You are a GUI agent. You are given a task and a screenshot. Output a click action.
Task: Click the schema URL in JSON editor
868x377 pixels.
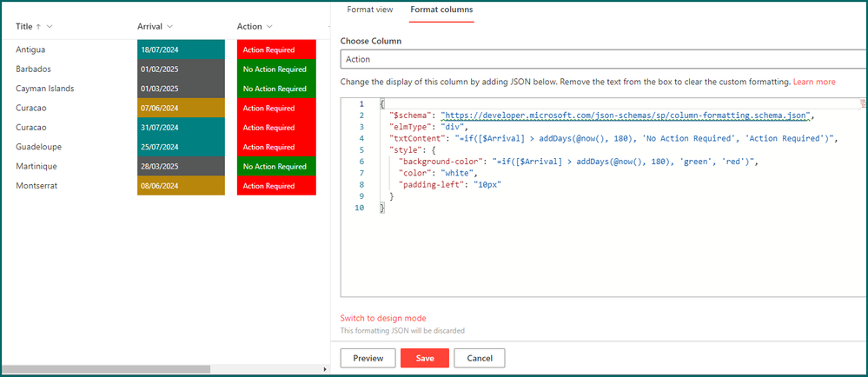coord(626,115)
